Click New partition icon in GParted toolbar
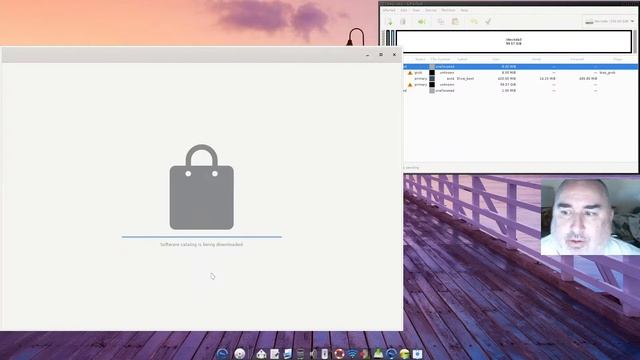Image resolution: width=640 pixels, height=360 pixels. tap(390, 22)
